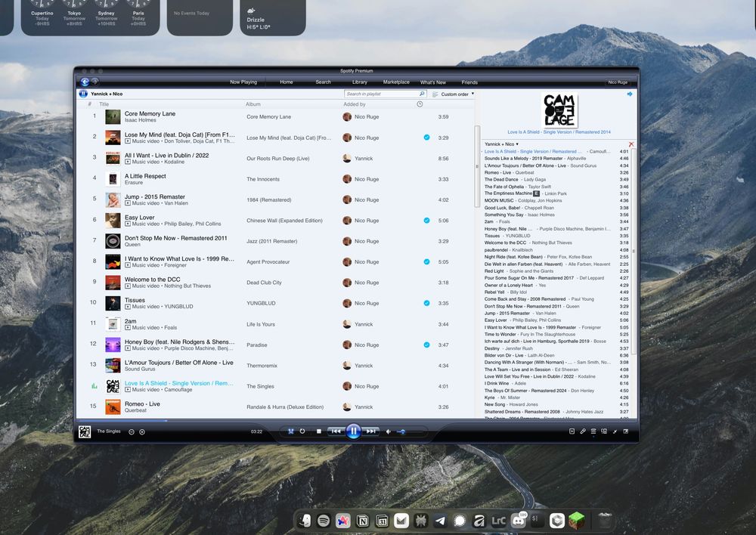This screenshot has width=756, height=535.
Task: Go back with the blue back arrow
Action: click(x=85, y=82)
